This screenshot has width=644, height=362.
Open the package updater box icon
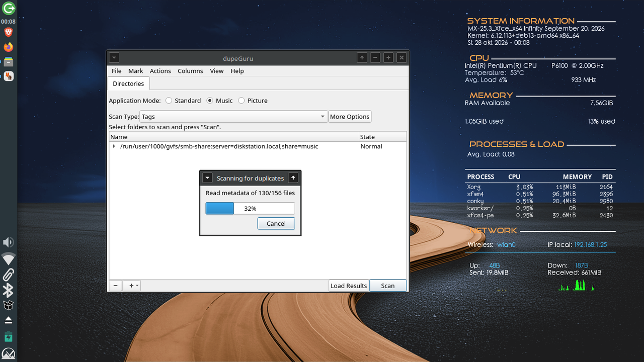pyautogui.click(x=8, y=305)
